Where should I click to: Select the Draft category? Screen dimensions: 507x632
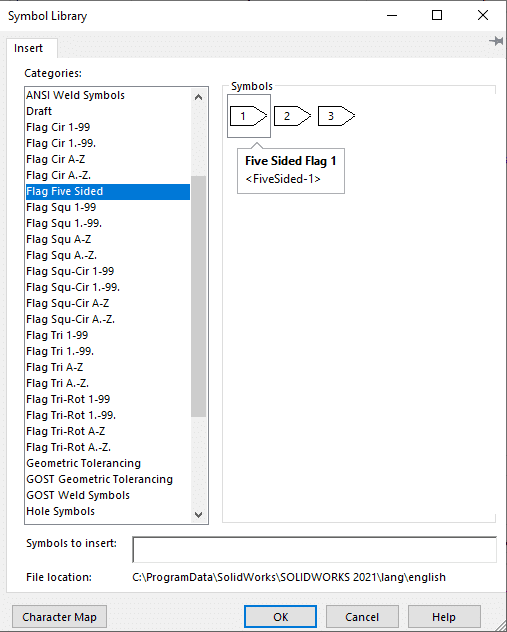[108, 111]
